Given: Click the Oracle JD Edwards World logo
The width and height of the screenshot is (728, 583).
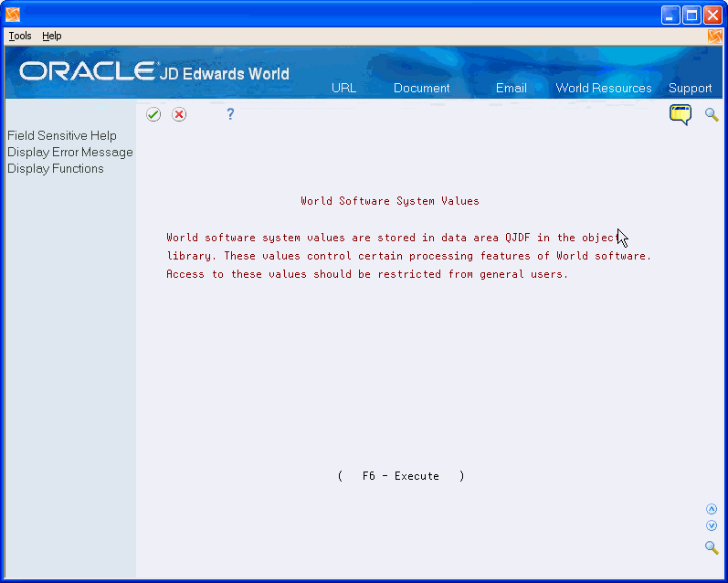Looking at the screenshot, I should pos(154,71).
